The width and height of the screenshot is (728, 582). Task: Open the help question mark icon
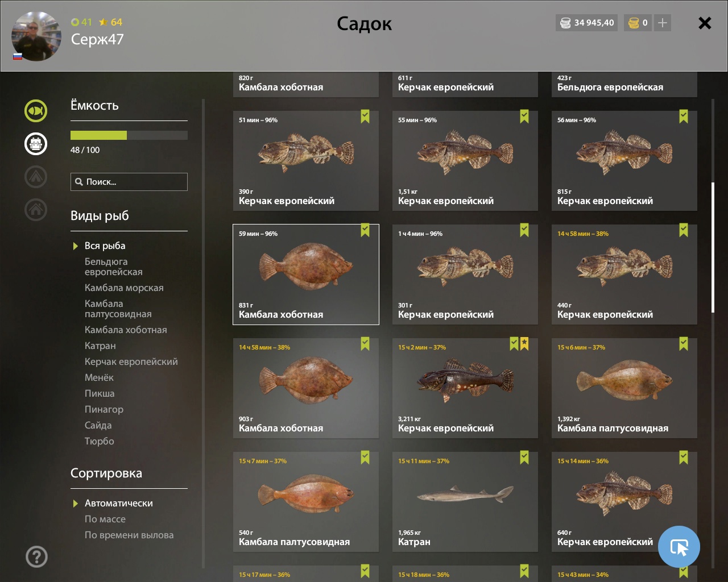[x=36, y=556]
